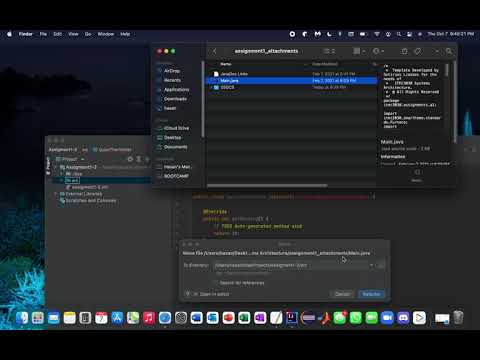Open the Window menu

(x=106, y=34)
